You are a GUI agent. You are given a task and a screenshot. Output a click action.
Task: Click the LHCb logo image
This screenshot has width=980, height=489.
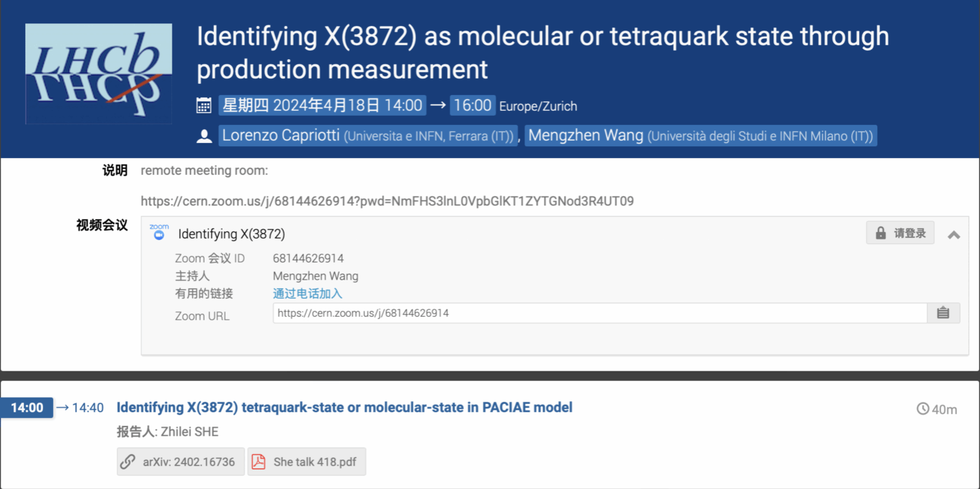[x=99, y=73]
